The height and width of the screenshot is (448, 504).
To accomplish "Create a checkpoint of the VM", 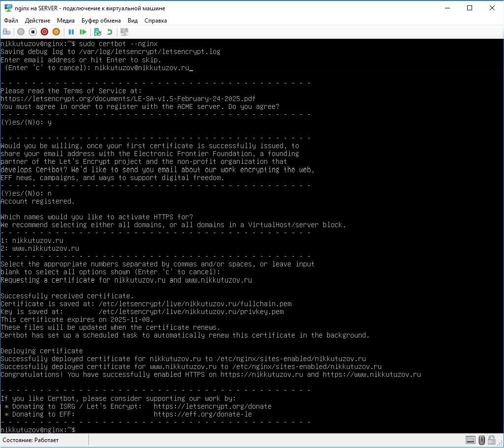I will (x=97, y=32).
